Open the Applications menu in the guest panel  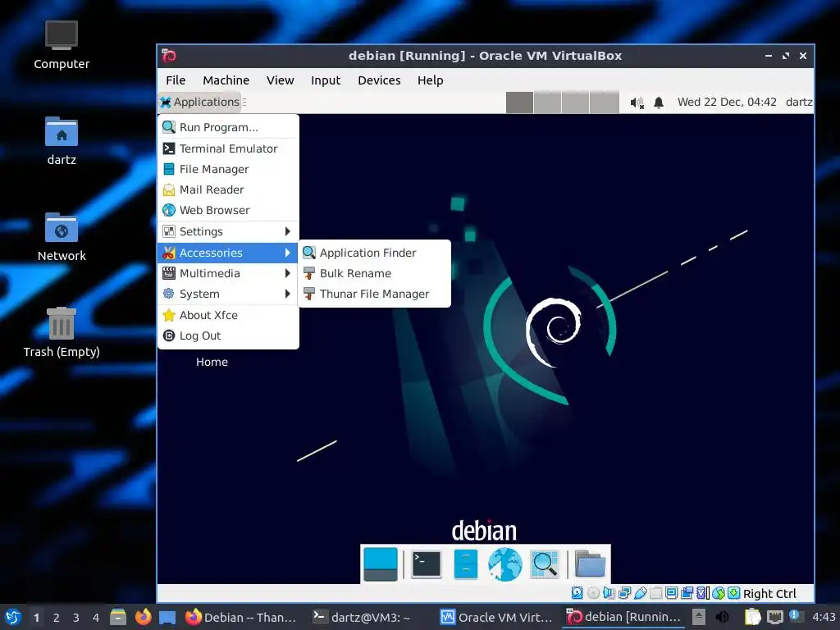199,102
